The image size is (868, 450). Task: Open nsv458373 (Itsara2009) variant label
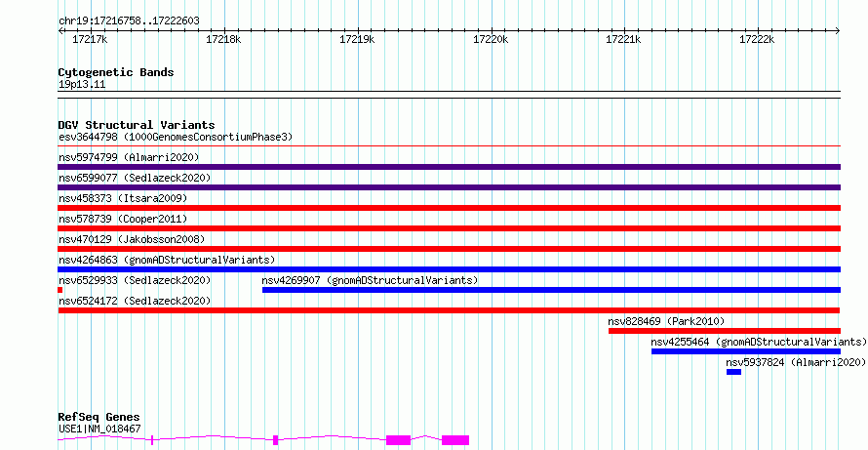(x=123, y=198)
